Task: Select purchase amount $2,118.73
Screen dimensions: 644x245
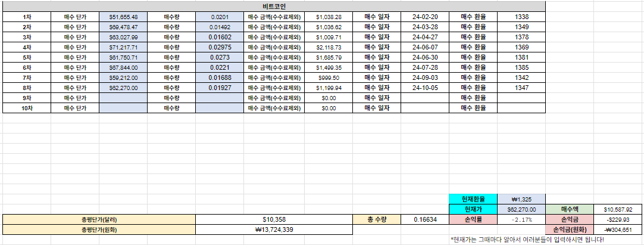Action: pyautogui.click(x=329, y=47)
